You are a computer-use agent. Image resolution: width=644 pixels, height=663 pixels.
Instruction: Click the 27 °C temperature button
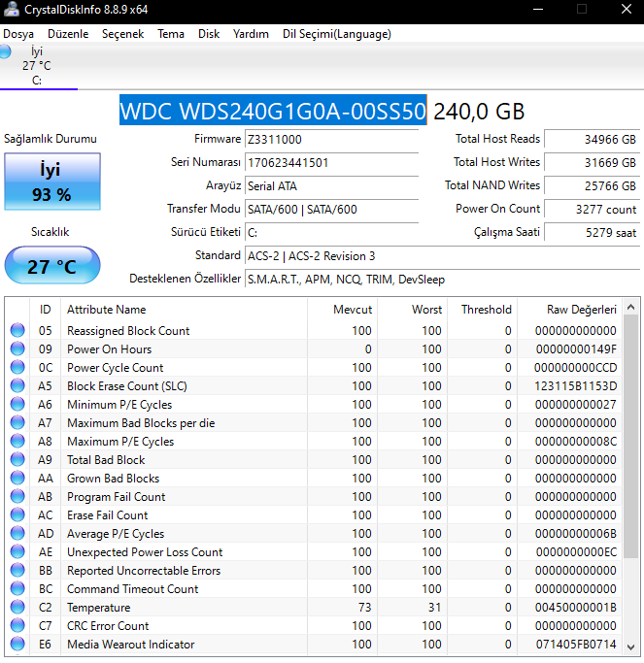(x=52, y=266)
